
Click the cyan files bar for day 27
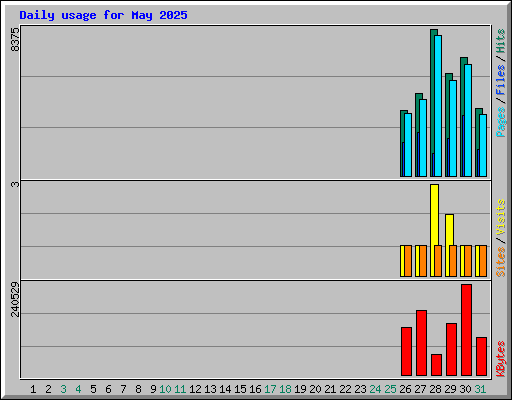coord(423,138)
